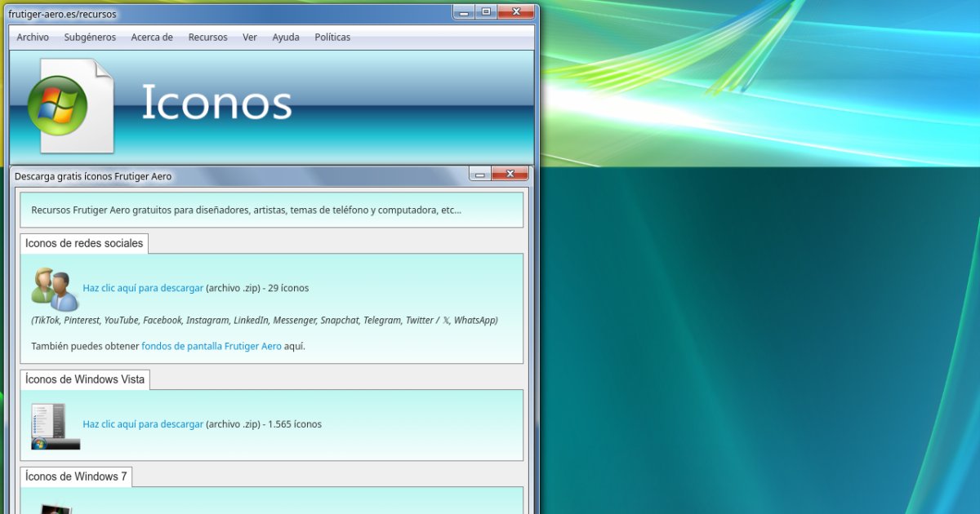980x514 pixels.
Task: Open the fondos de pantalla Frutiger Aero link
Action: point(212,346)
